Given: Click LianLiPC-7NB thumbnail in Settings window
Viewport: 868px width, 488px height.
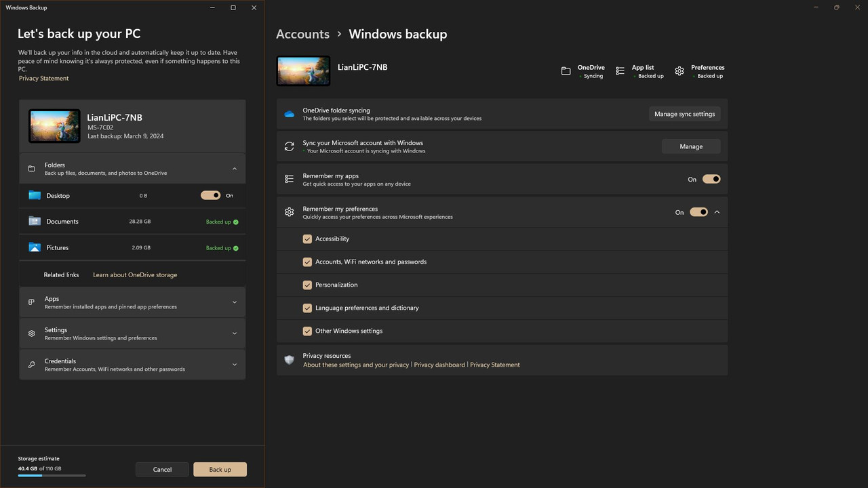Looking at the screenshot, I should point(303,70).
